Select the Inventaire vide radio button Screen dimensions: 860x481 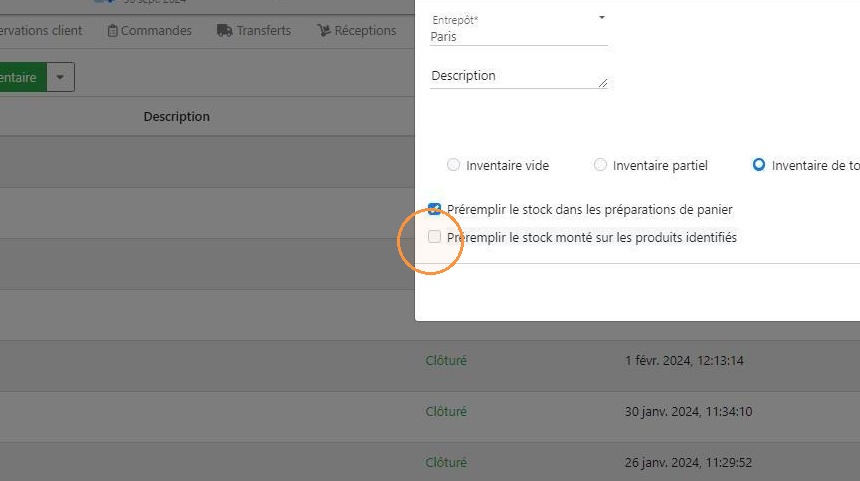point(453,165)
